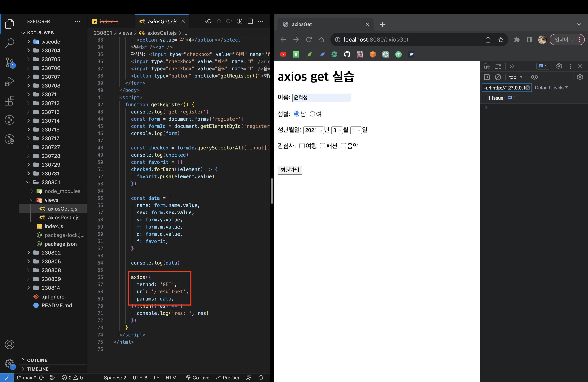The width and height of the screenshot is (588, 382).
Task: Check the 음악 checkbox
Action: point(343,146)
